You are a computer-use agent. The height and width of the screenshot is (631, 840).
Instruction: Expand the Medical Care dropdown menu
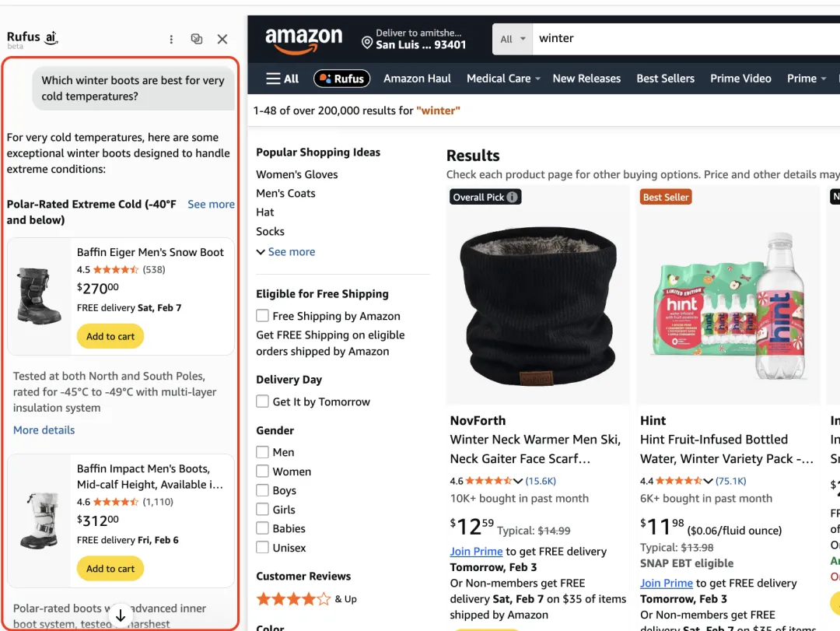pyautogui.click(x=503, y=79)
